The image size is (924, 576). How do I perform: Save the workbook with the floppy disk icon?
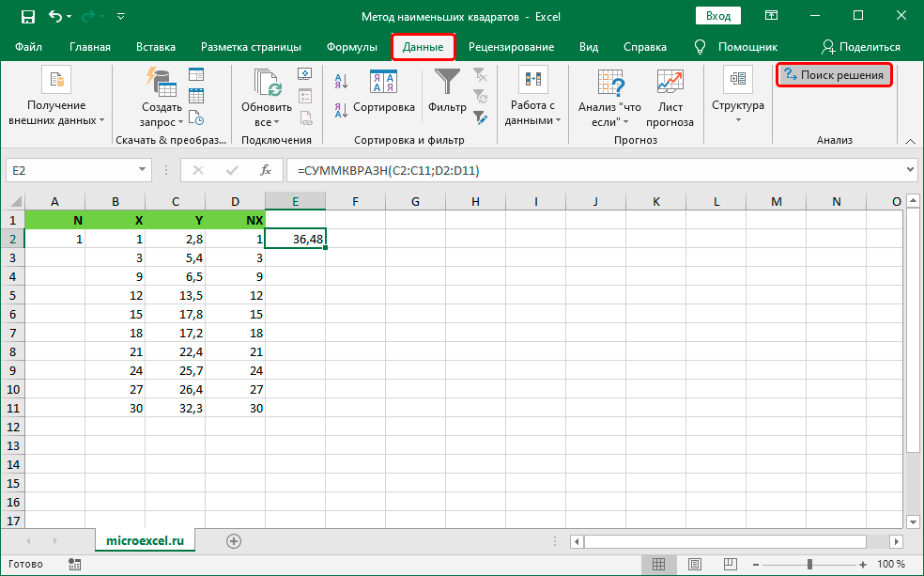27,16
